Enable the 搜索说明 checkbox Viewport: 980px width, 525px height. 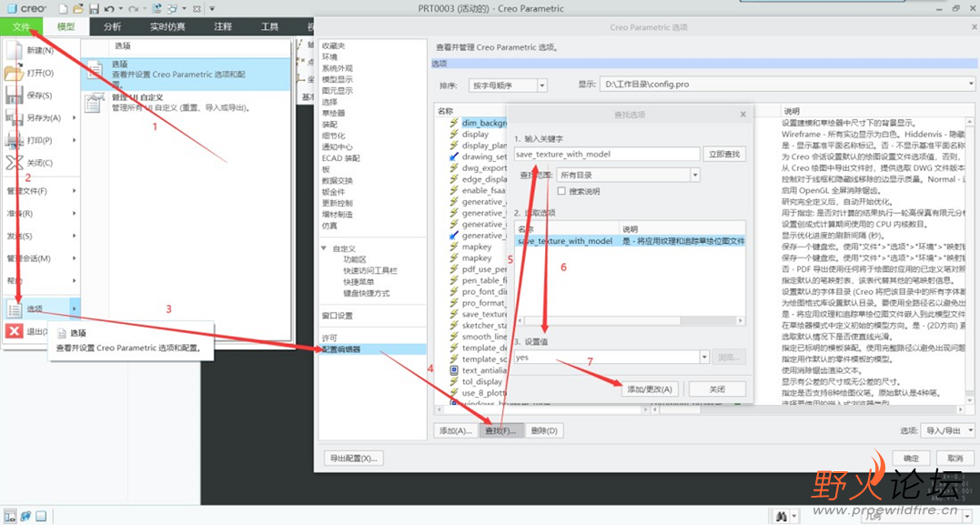(561, 191)
